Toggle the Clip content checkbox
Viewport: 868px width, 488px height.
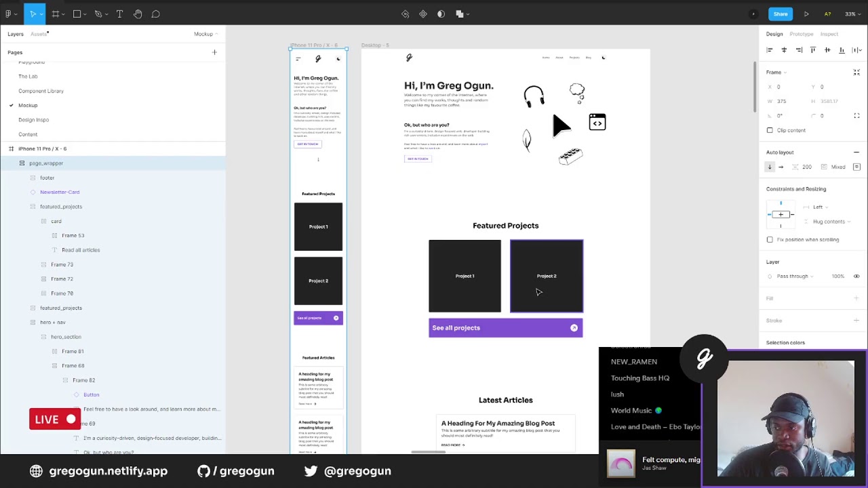click(770, 130)
